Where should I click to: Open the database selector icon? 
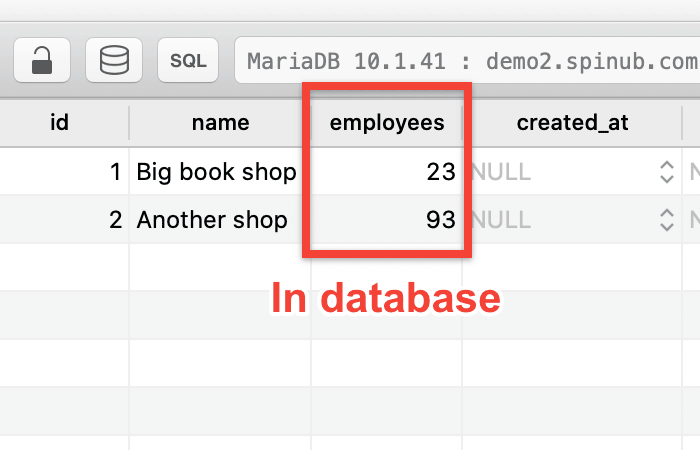click(x=114, y=61)
